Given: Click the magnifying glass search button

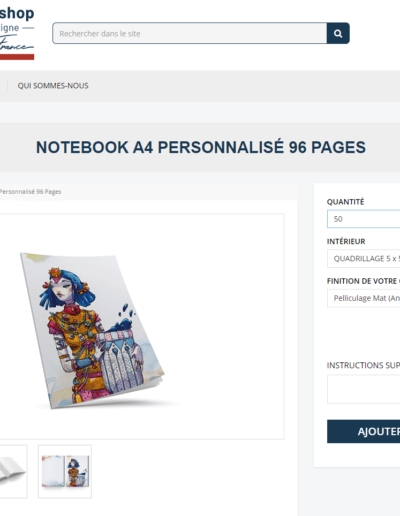Looking at the screenshot, I should click(x=338, y=33).
